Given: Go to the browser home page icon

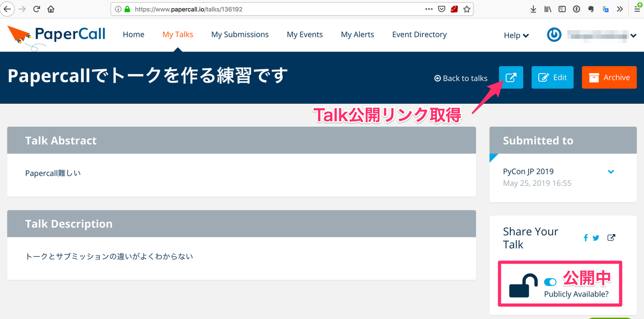Looking at the screenshot, I should pos(51,9).
